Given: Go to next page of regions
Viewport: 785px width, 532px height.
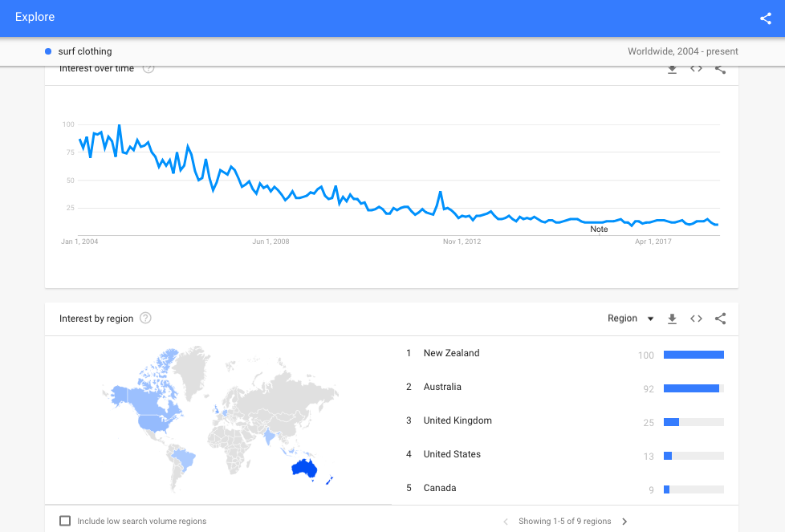Looking at the screenshot, I should click(x=624, y=522).
